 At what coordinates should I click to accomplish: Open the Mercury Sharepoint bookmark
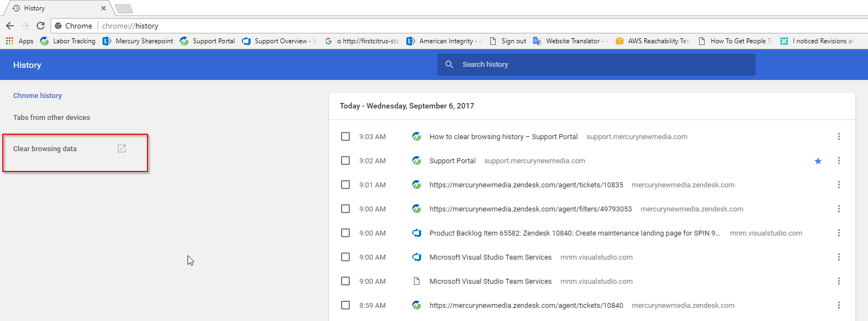click(138, 41)
